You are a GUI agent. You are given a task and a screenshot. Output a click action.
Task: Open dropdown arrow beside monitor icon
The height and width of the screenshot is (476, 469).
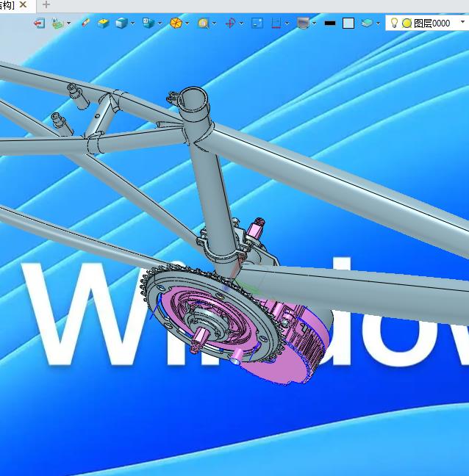[315, 24]
